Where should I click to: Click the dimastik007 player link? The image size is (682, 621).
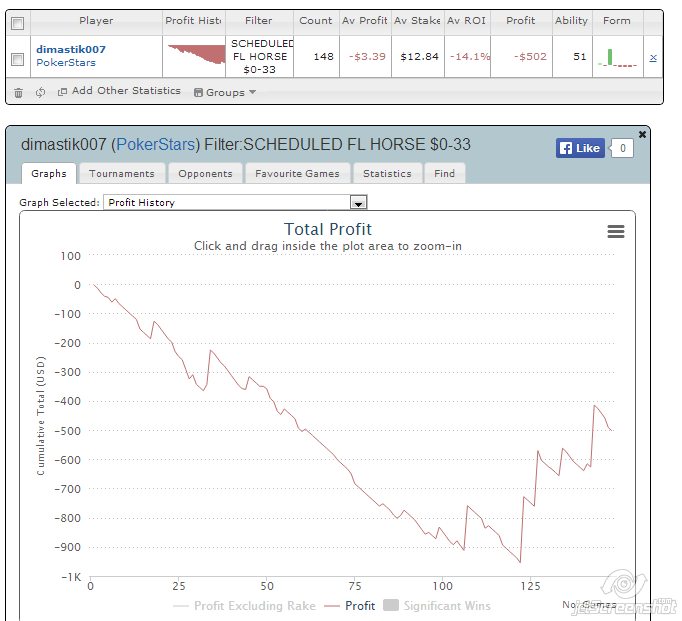pyautogui.click(x=71, y=49)
